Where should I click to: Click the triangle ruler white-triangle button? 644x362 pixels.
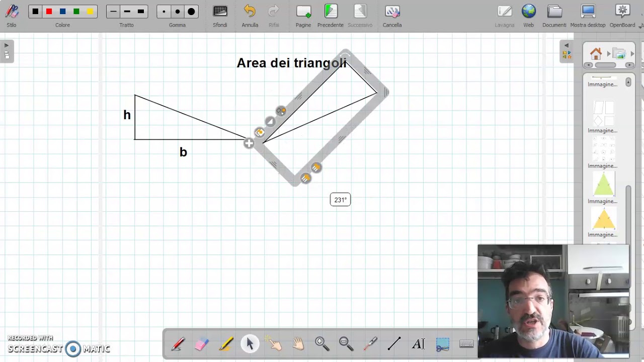click(270, 122)
